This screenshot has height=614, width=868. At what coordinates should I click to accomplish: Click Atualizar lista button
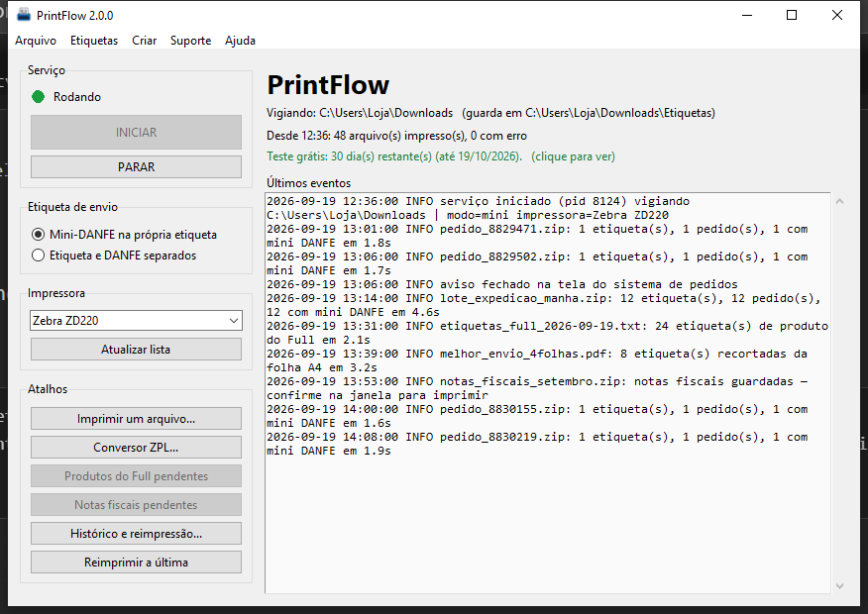(x=136, y=350)
